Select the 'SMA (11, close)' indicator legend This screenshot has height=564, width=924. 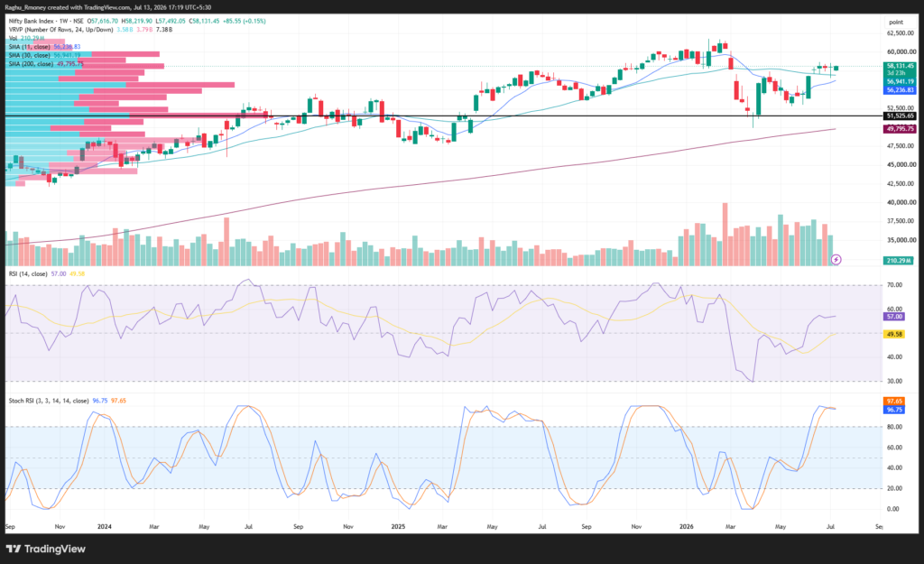tap(29, 47)
